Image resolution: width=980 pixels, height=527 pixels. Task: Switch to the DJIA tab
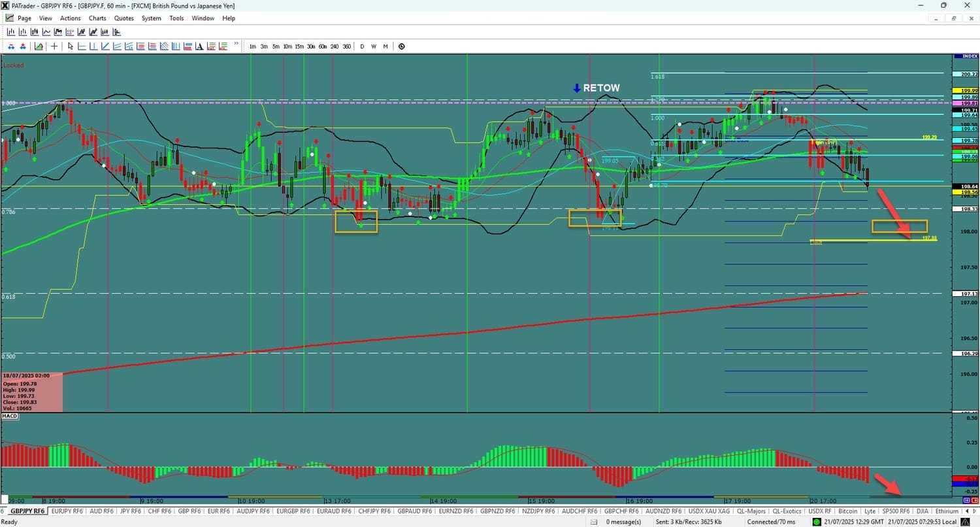[922, 511]
